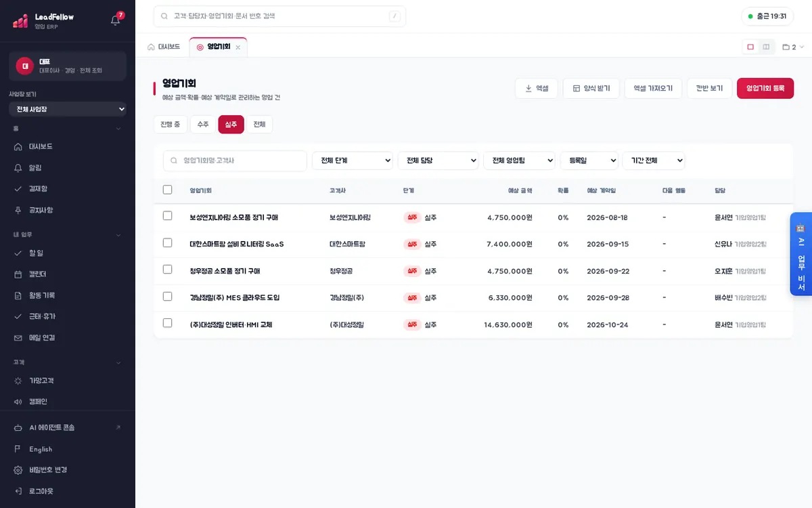
Task: Click the LeadFellow logo icon
Action: click(20, 21)
